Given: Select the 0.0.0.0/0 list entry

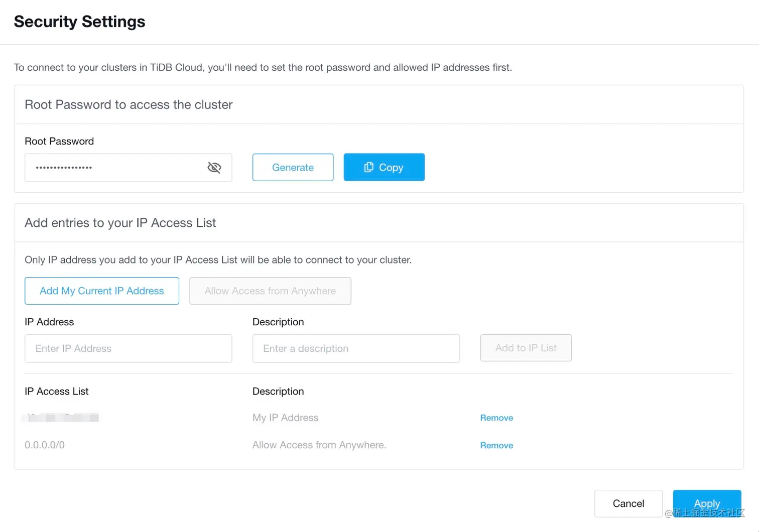Looking at the screenshot, I should tap(45, 445).
